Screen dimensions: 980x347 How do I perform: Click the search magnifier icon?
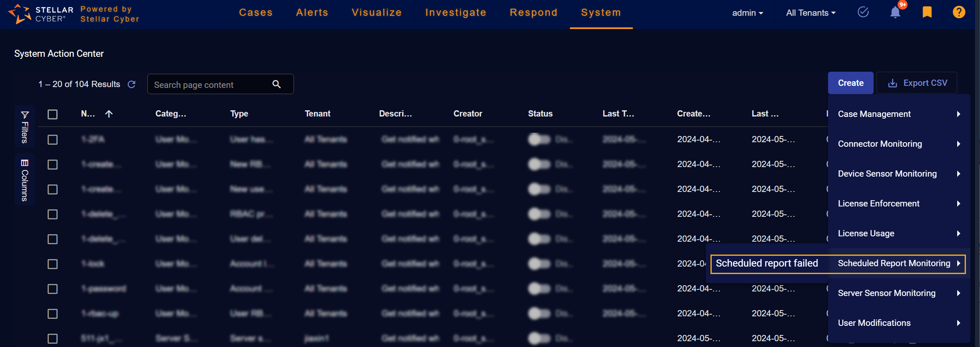[277, 85]
